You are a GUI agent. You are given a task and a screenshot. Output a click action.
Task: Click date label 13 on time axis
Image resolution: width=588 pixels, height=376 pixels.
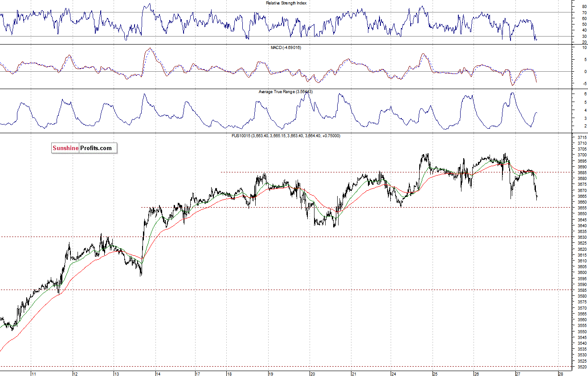tap(116, 374)
